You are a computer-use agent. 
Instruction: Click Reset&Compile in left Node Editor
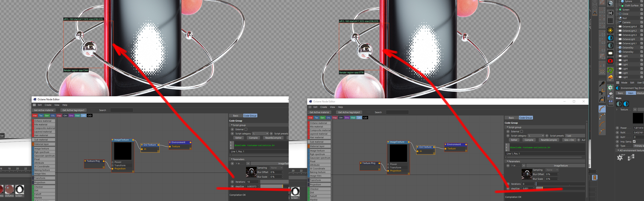pyautogui.click(x=273, y=138)
